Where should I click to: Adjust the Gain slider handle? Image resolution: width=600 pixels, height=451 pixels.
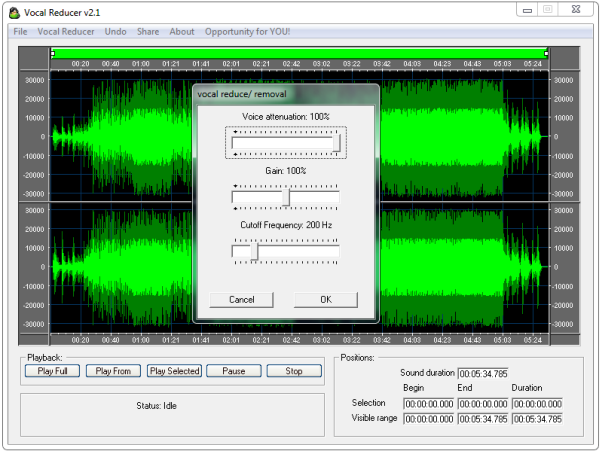point(286,198)
